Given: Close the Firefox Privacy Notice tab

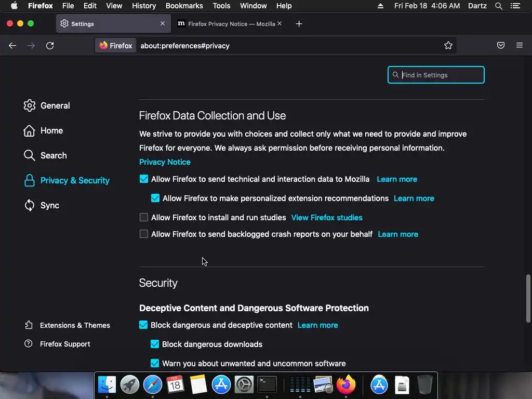Looking at the screenshot, I should [279, 23].
